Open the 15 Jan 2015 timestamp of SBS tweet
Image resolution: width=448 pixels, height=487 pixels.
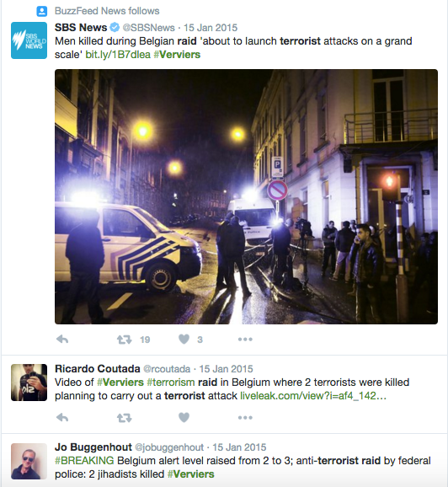pyautogui.click(x=211, y=28)
